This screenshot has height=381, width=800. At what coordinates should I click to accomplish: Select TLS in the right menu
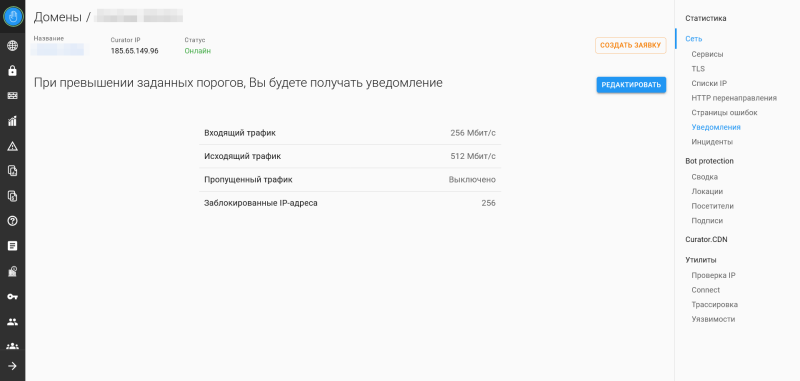pos(698,68)
